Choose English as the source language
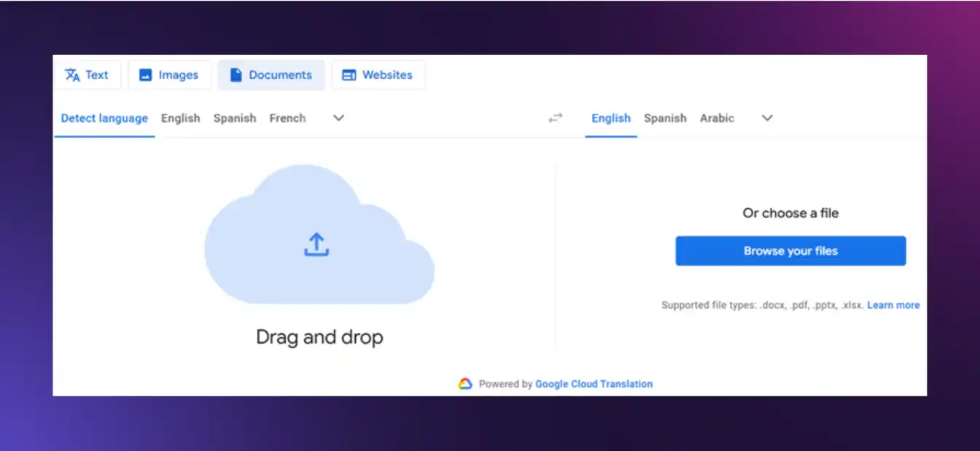 click(181, 118)
